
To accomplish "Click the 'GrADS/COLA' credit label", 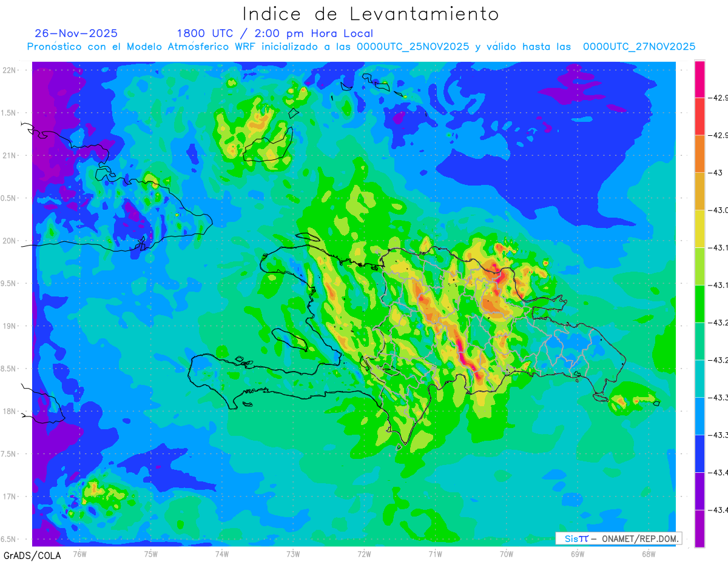I will [32, 555].
